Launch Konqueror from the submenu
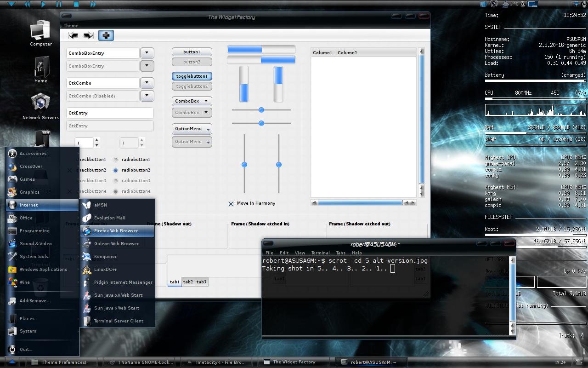Viewport: 588px width, 368px height. click(118, 256)
